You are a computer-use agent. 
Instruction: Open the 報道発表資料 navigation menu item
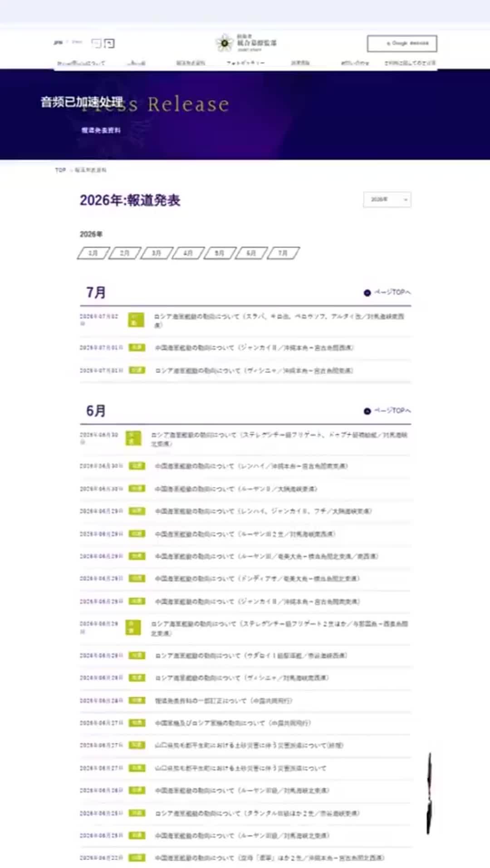point(191,63)
